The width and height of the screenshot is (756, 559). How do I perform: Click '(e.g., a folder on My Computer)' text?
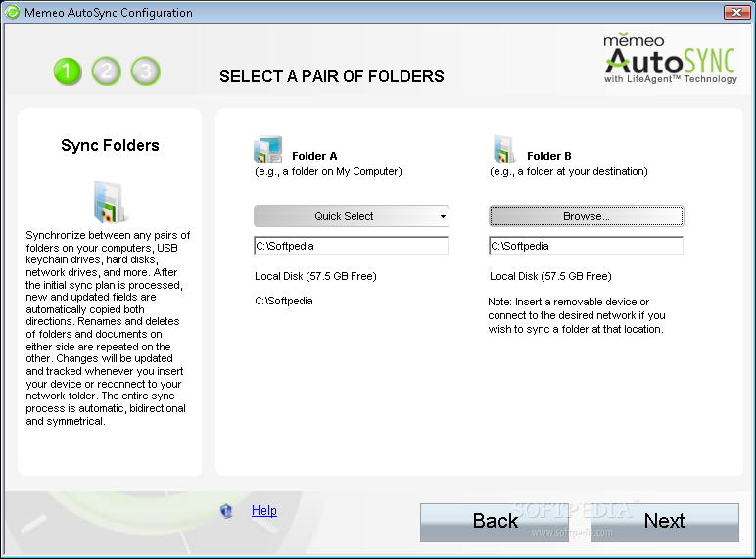tap(328, 171)
